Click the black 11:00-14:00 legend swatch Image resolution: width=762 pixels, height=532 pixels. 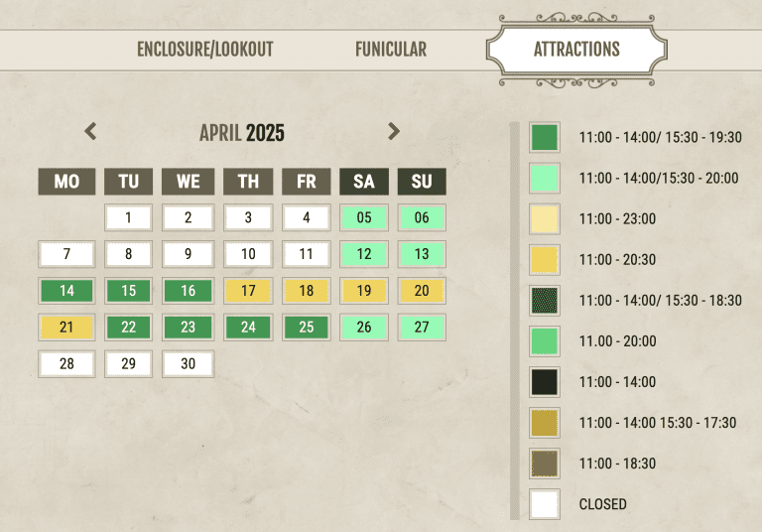point(545,382)
